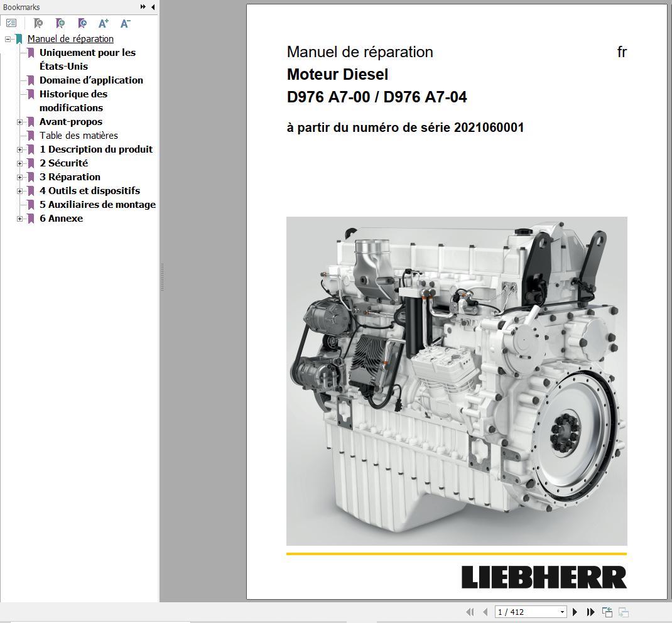Go to the 2 Sécurité bookmark
This screenshot has height=623, width=672.
tap(63, 163)
